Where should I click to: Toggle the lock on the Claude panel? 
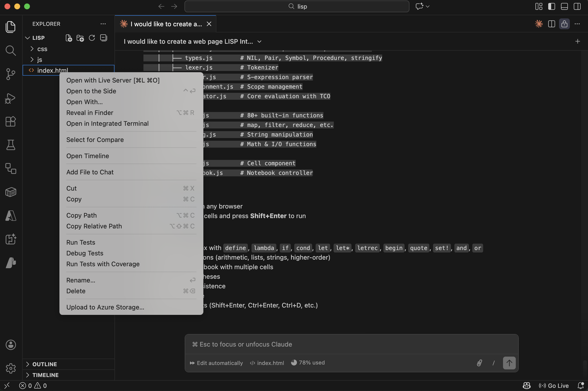[564, 24]
